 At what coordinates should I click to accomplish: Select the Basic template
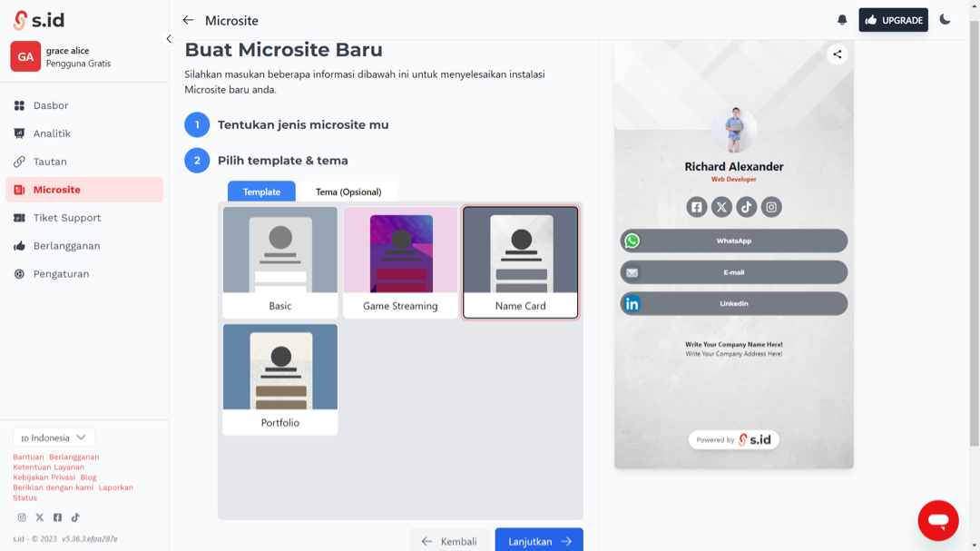[x=280, y=262]
